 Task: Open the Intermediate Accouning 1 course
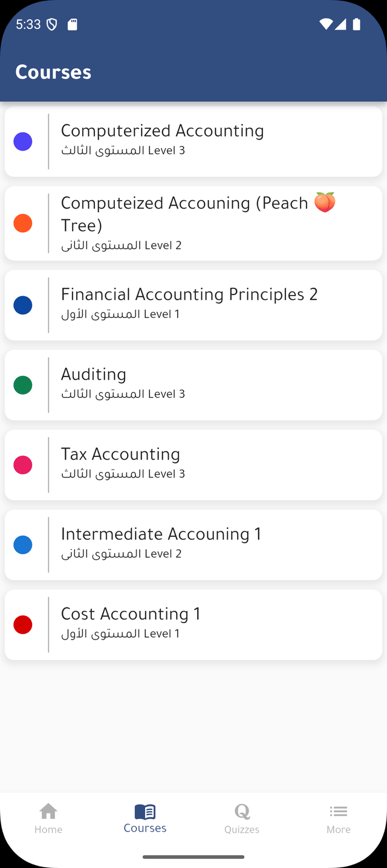point(161,534)
